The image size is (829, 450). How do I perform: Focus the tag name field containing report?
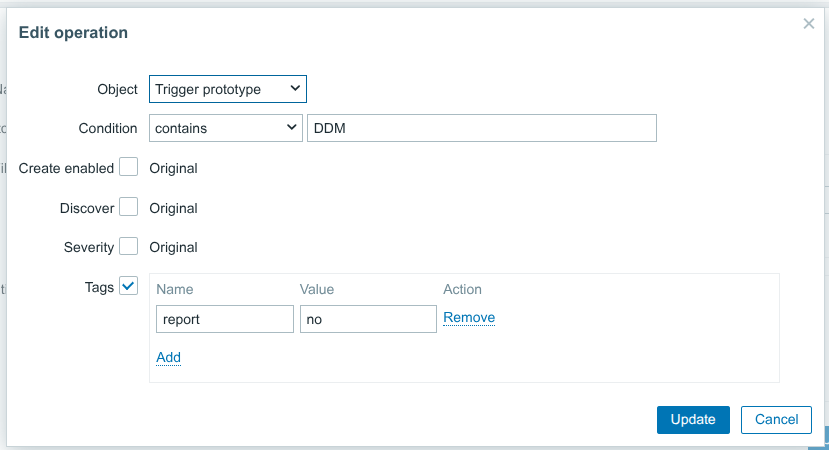coord(225,319)
